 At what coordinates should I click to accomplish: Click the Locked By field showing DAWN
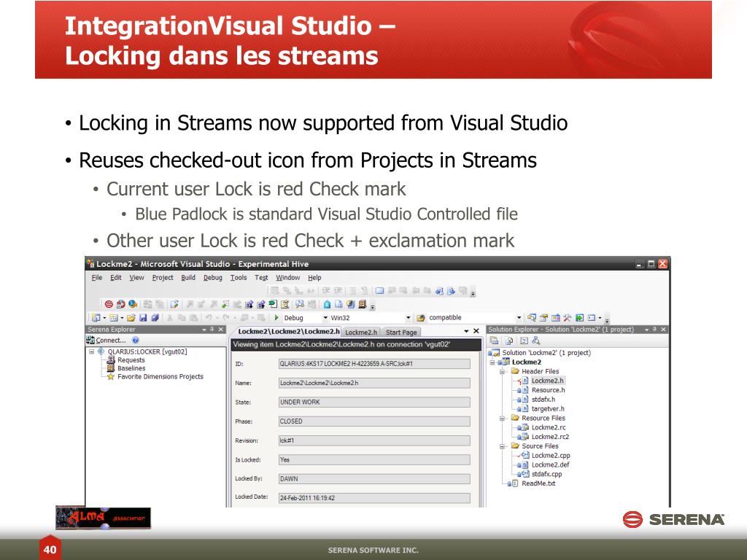coord(374,479)
